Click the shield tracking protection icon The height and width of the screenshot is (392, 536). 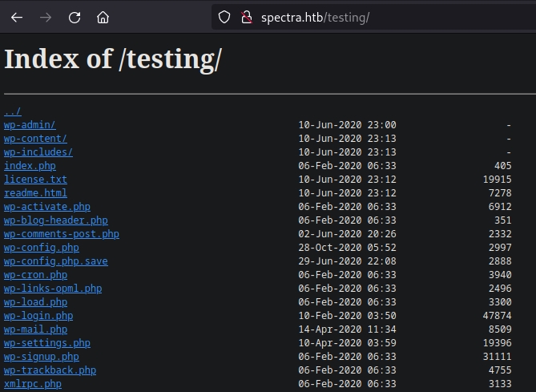click(x=224, y=17)
